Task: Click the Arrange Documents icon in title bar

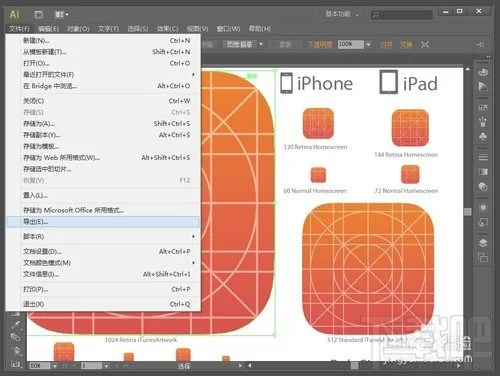Action: [62, 14]
